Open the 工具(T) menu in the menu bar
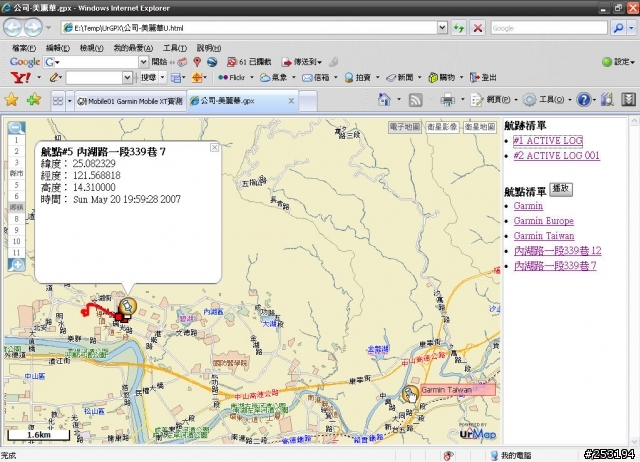The width and height of the screenshot is (640, 462). [175, 48]
